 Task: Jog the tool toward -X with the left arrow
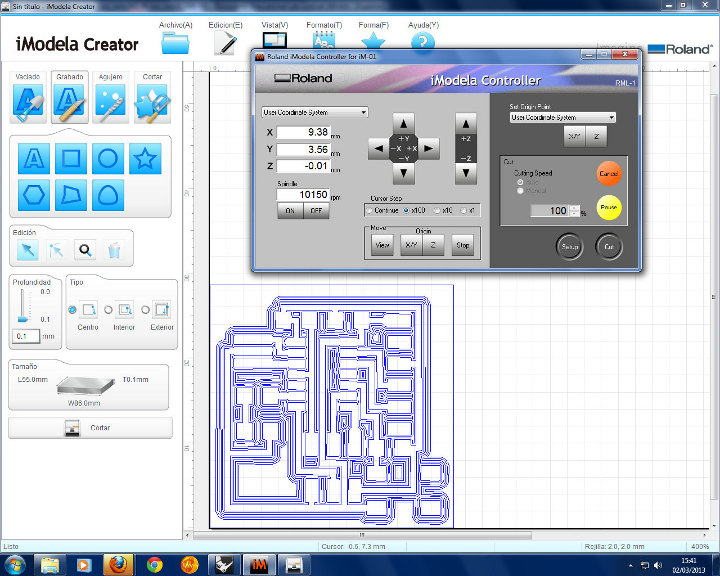pos(379,148)
